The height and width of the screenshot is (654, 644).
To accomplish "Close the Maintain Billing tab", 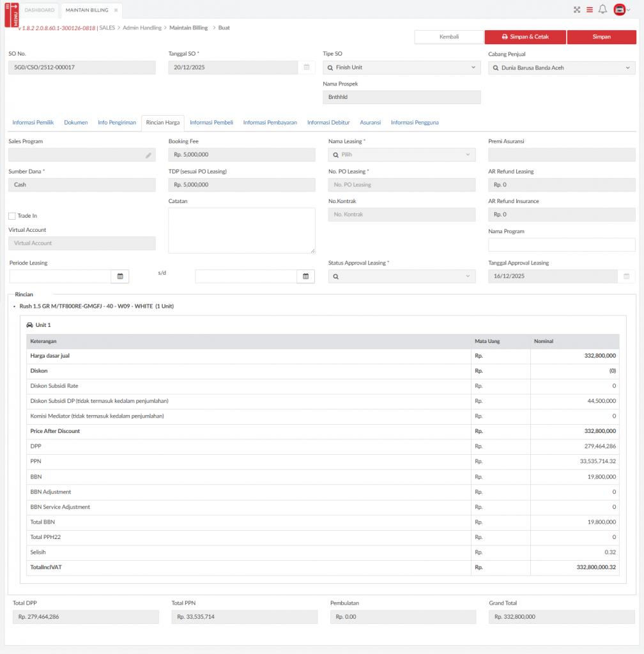I will click(x=116, y=10).
